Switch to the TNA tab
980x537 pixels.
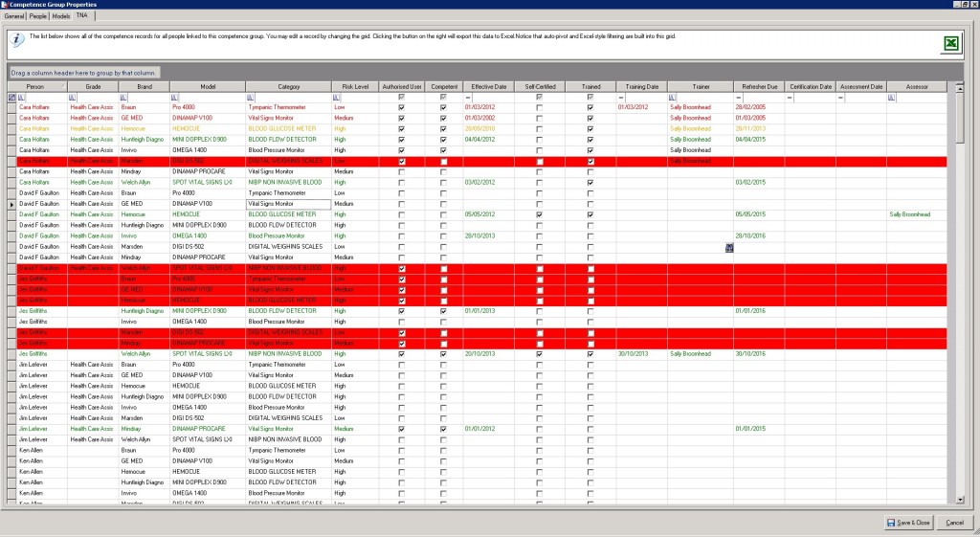pyautogui.click(x=82, y=15)
